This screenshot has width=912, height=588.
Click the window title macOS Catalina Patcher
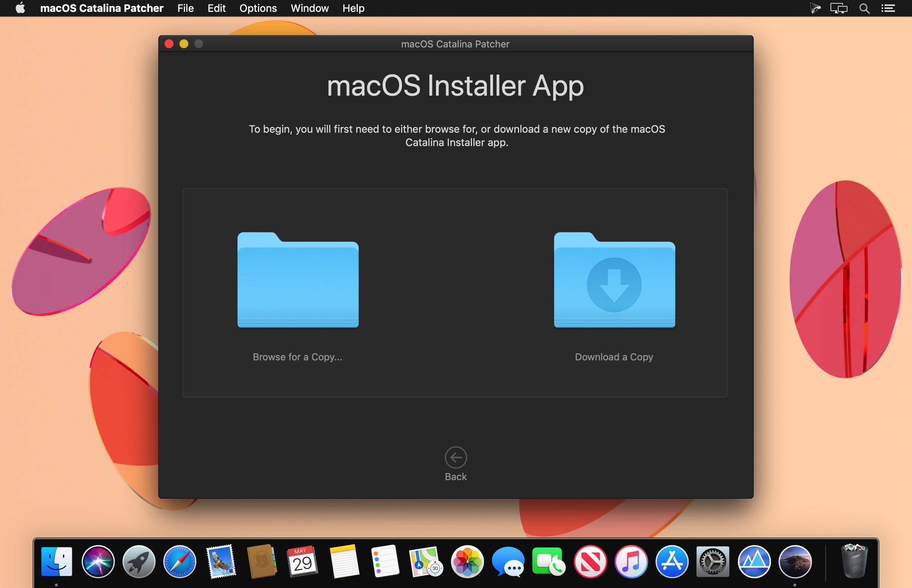[455, 44]
